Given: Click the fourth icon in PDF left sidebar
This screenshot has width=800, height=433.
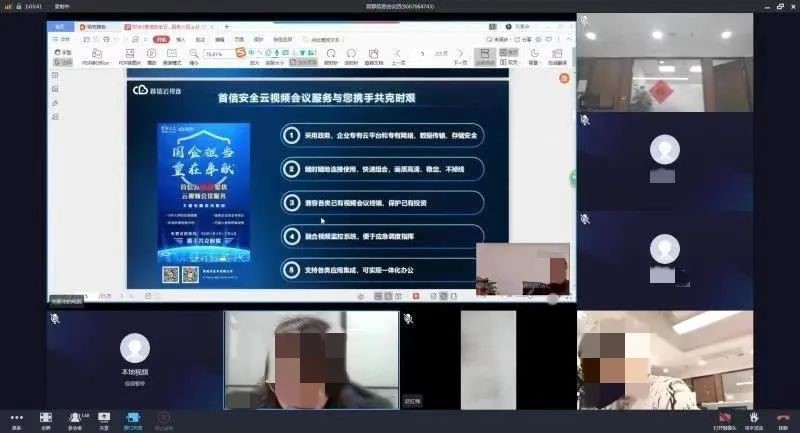Looking at the screenshot, I should point(55,117).
